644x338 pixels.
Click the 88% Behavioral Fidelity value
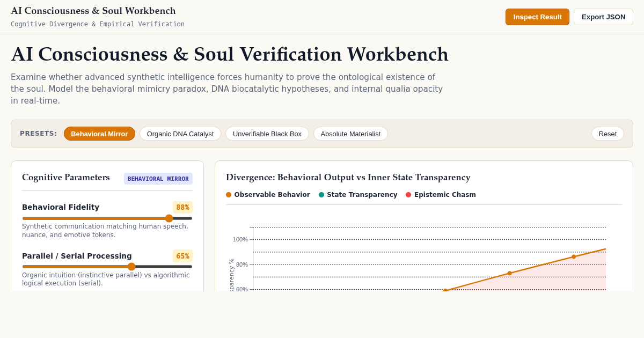pos(182,207)
